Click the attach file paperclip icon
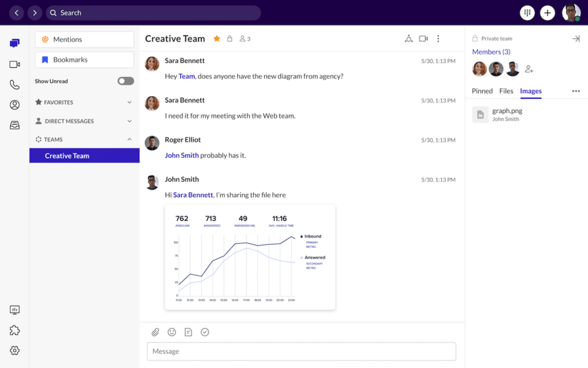This screenshot has width=588, height=368. (x=155, y=332)
